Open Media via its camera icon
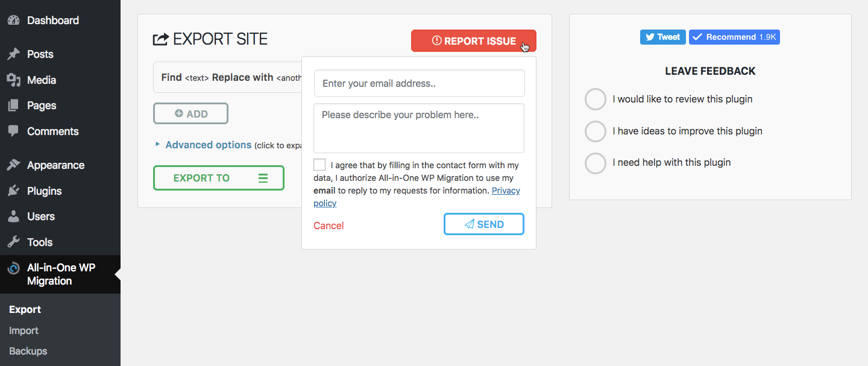868x366 pixels. [13, 80]
